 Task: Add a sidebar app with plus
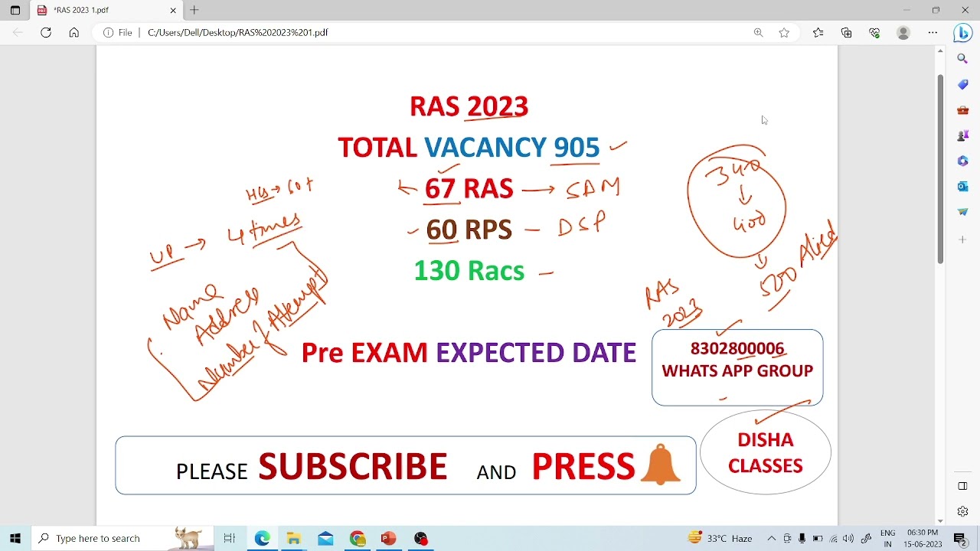(962, 240)
